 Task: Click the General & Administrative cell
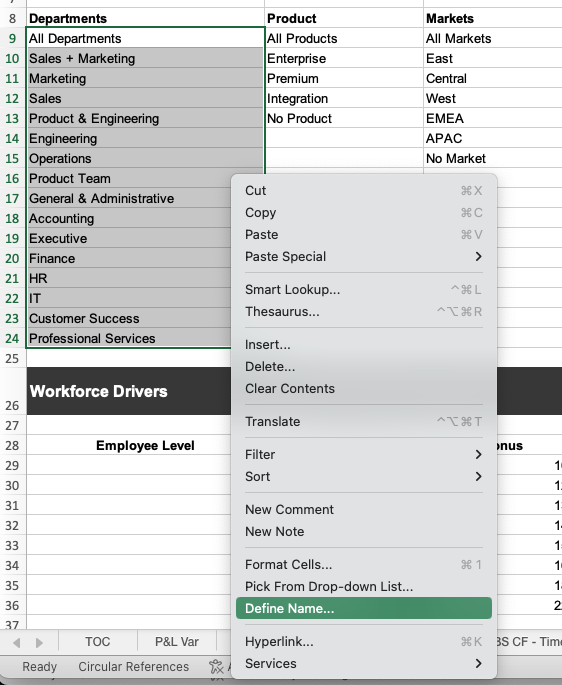pos(129,199)
